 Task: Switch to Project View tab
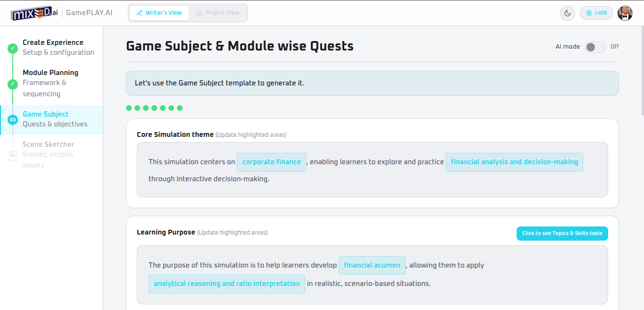pyautogui.click(x=217, y=13)
